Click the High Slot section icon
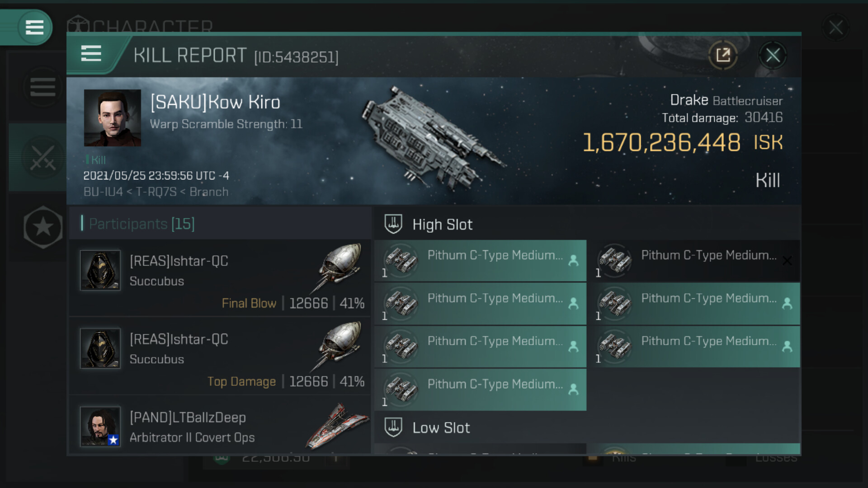 (393, 224)
